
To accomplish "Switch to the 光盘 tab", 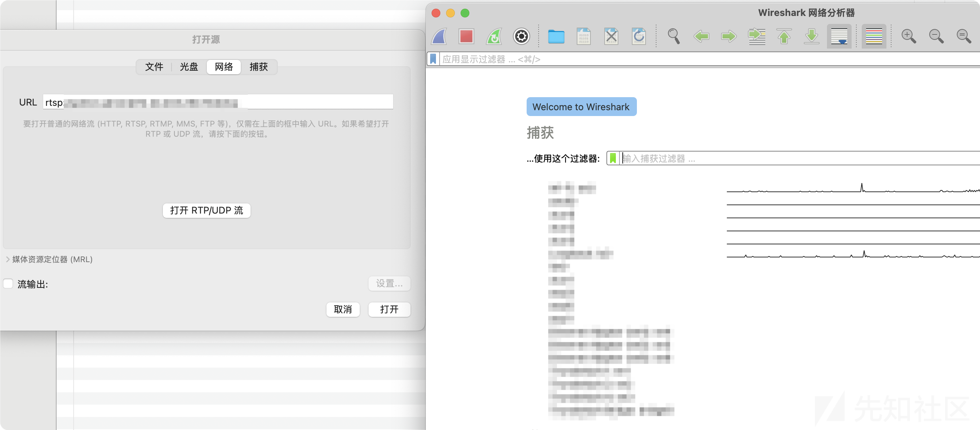I will pos(189,67).
